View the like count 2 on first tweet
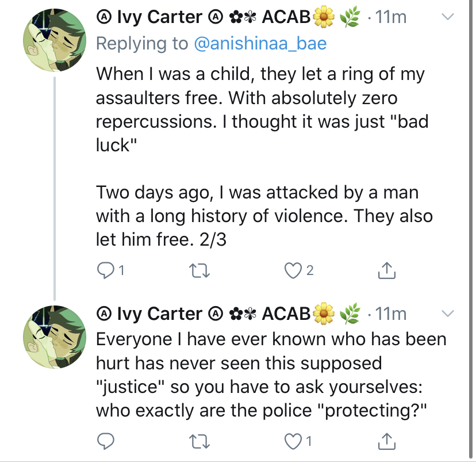476x462 pixels. (x=310, y=270)
